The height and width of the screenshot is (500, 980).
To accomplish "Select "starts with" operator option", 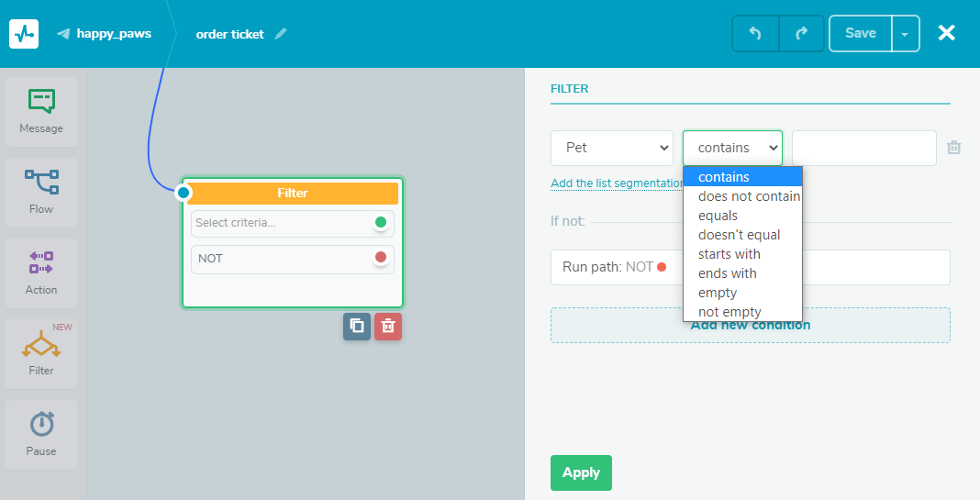I will pyautogui.click(x=729, y=254).
